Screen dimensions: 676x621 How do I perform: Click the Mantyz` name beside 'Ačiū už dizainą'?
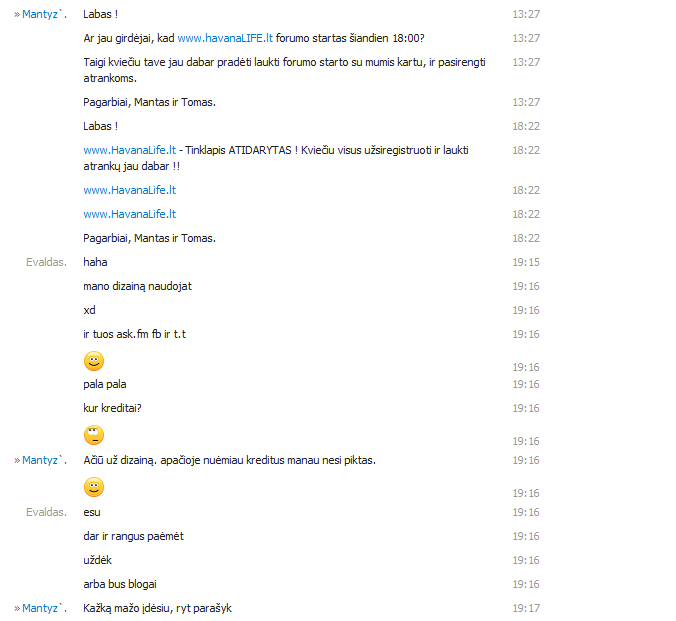[44, 460]
